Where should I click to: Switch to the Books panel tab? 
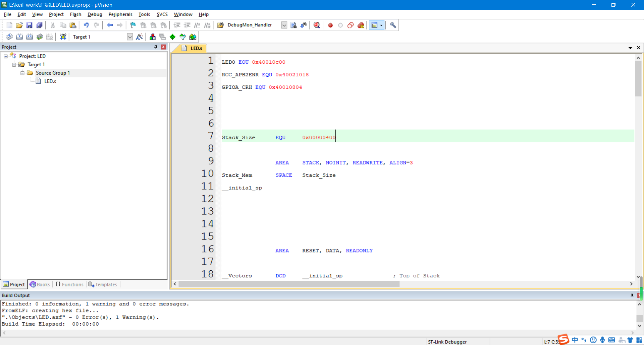40,284
